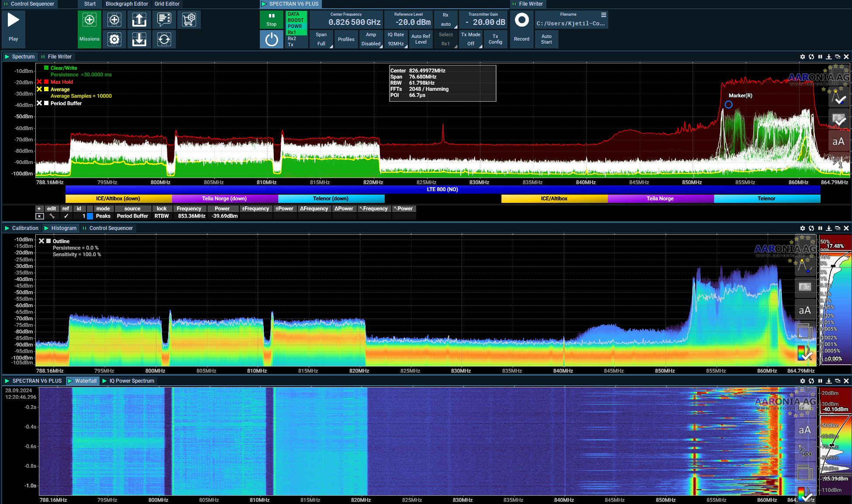The height and width of the screenshot is (504, 852).
Task: Toggle the marker ref checkmark in table
Action: pyautogui.click(x=66, y=216)
